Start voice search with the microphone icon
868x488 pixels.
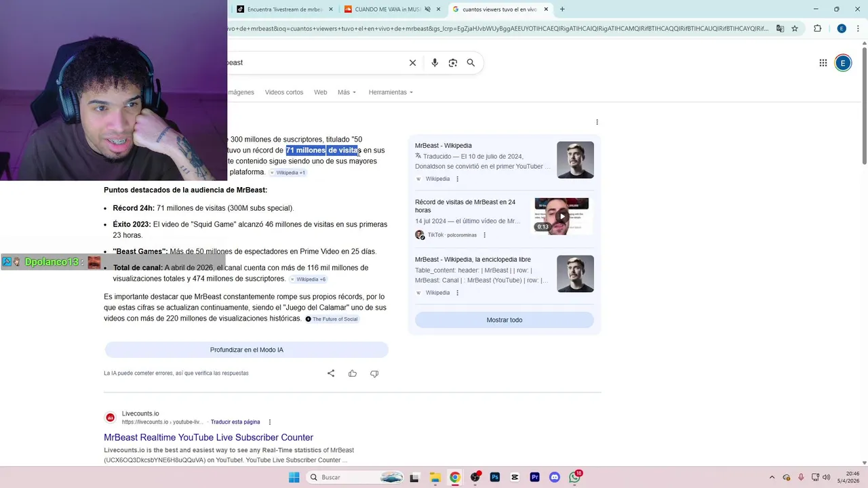[435, 62]
